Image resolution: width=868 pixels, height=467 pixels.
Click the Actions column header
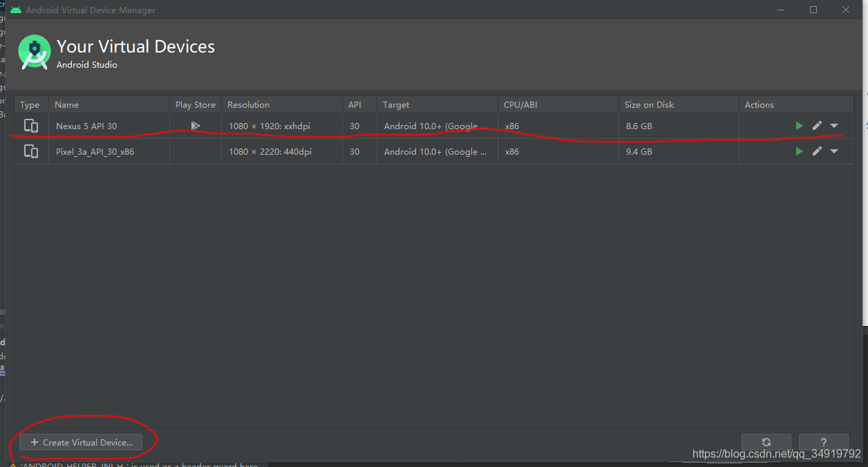click(x=796, y=104)
